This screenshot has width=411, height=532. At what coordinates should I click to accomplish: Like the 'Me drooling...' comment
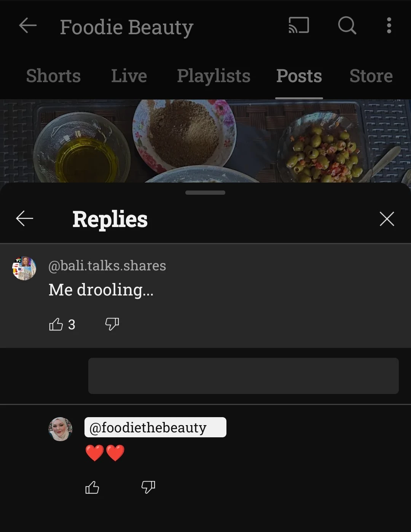(56, 324)
